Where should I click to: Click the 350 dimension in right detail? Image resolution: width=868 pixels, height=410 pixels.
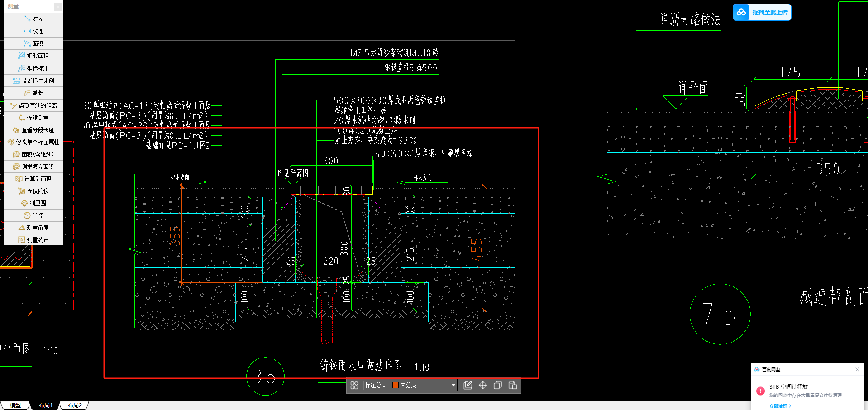(x=828, y=169)
